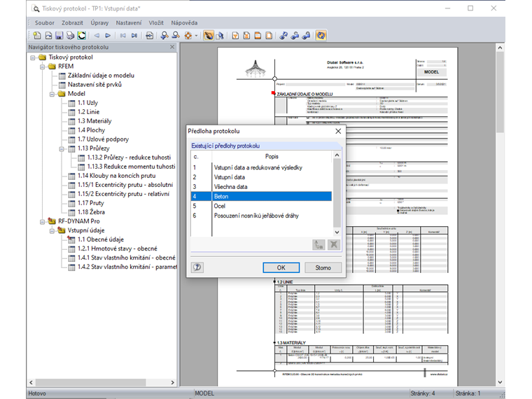Open the Vložit menu

pyautogui.click(x=156, y=22)
